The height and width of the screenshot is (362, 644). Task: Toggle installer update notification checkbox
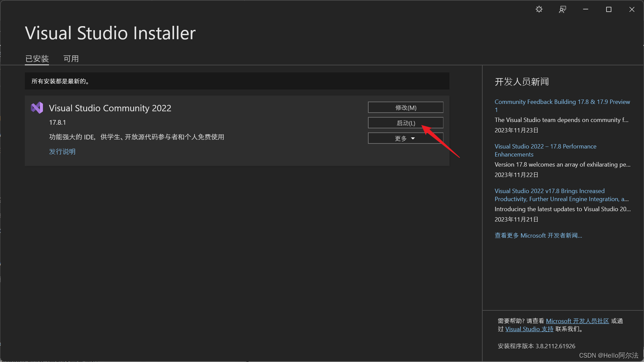pyautogui.click(x=539, y=9)
